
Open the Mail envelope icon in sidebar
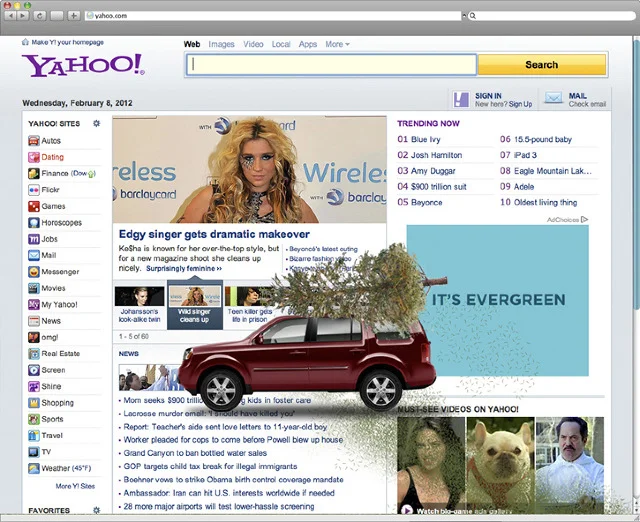(34, 255)
